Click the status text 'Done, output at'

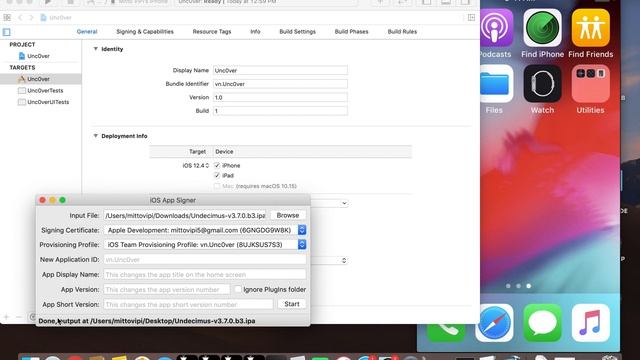click(63, 321)
